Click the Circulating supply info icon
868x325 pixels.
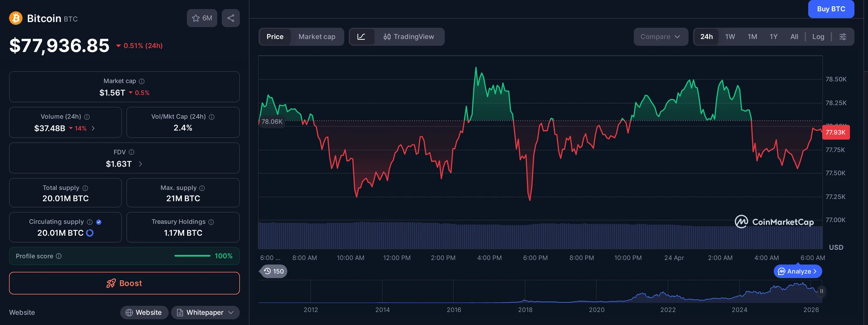tap(90, 222)
